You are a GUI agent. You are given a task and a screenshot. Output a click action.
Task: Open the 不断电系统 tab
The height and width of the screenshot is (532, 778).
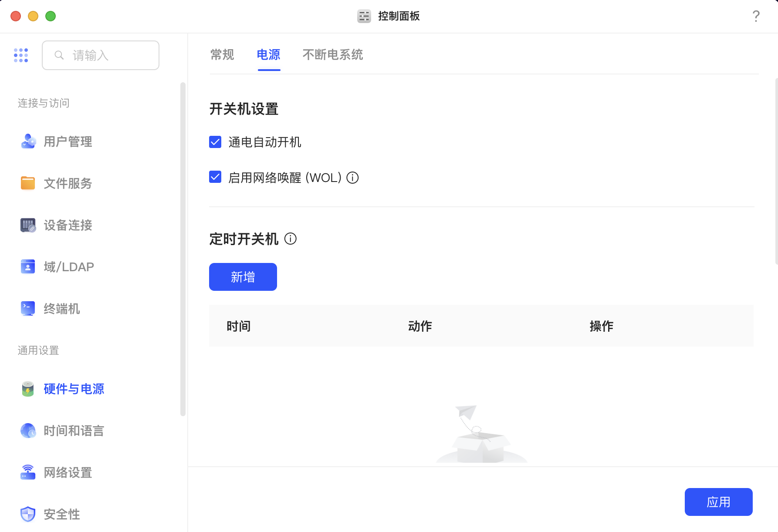[332, 55]
